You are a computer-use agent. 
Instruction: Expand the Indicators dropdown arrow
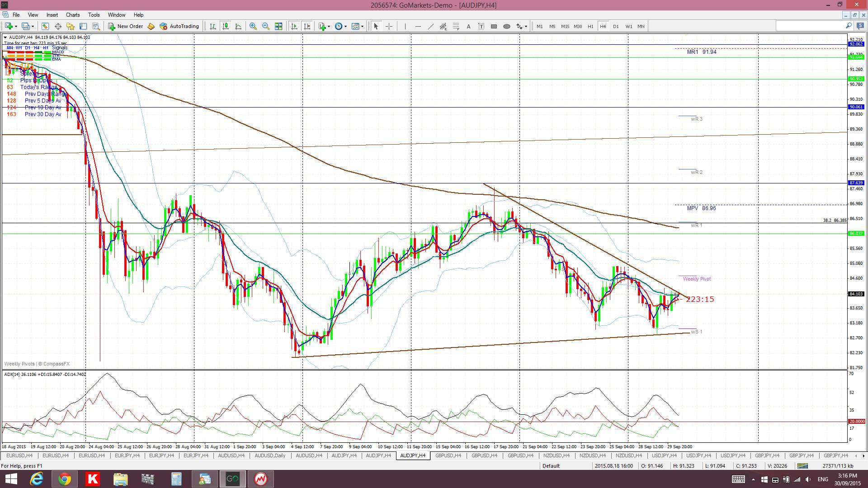pyautogui.click(x=329, y=26)
